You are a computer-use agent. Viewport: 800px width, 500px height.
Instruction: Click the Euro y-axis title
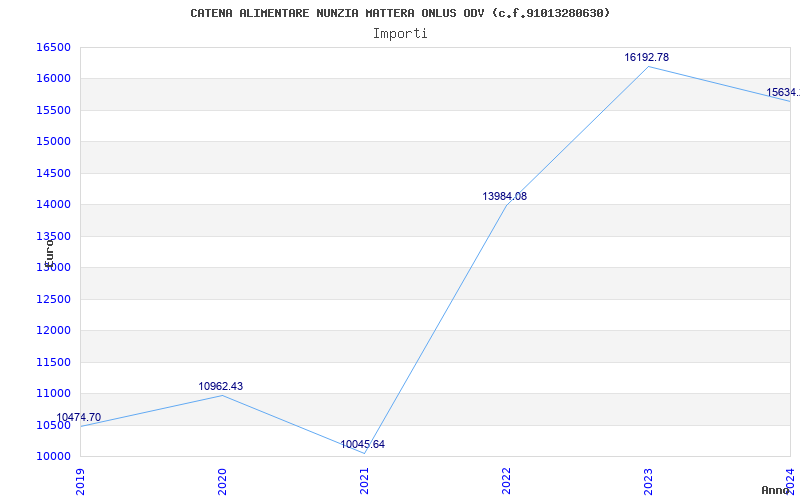coord(49,253)
